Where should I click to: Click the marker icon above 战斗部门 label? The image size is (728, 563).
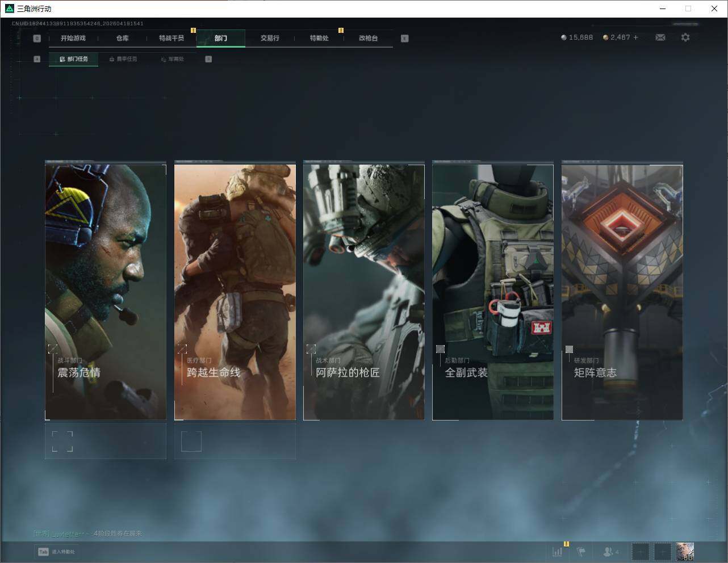[x=53, y=348]
